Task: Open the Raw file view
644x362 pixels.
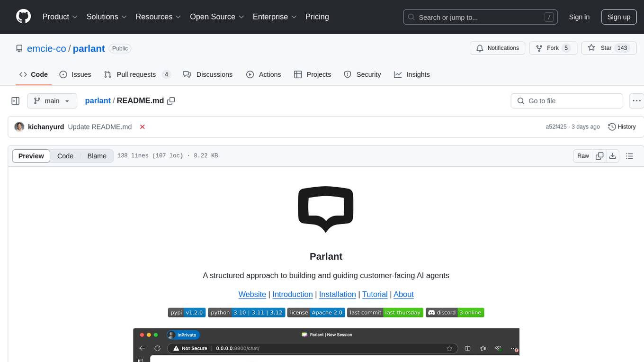Action: 583,156
